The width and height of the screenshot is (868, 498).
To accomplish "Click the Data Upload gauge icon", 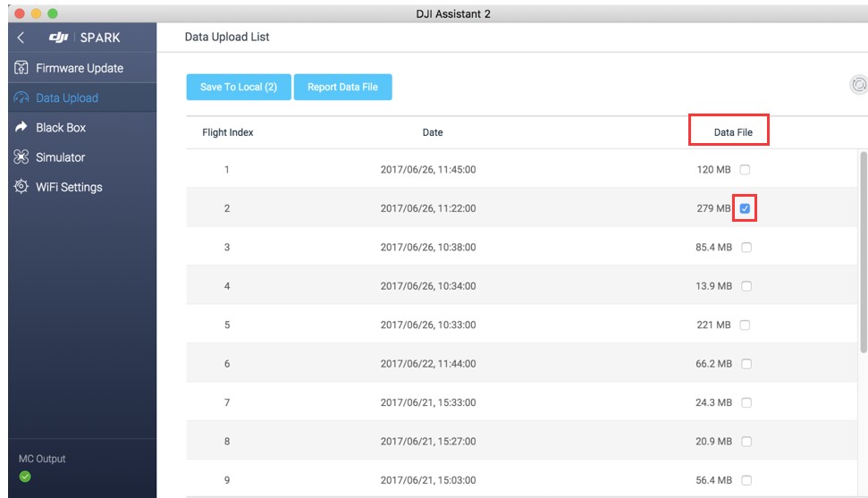I will [x=21, y=97].
